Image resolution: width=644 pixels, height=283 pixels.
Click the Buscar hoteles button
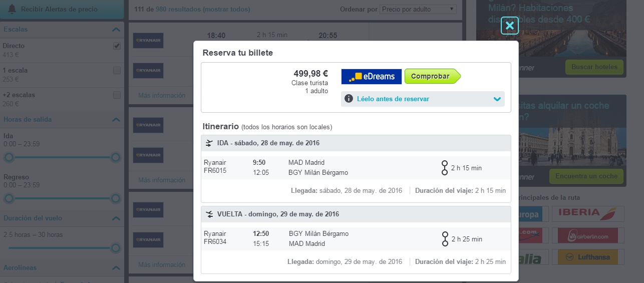tap(594, 67)
